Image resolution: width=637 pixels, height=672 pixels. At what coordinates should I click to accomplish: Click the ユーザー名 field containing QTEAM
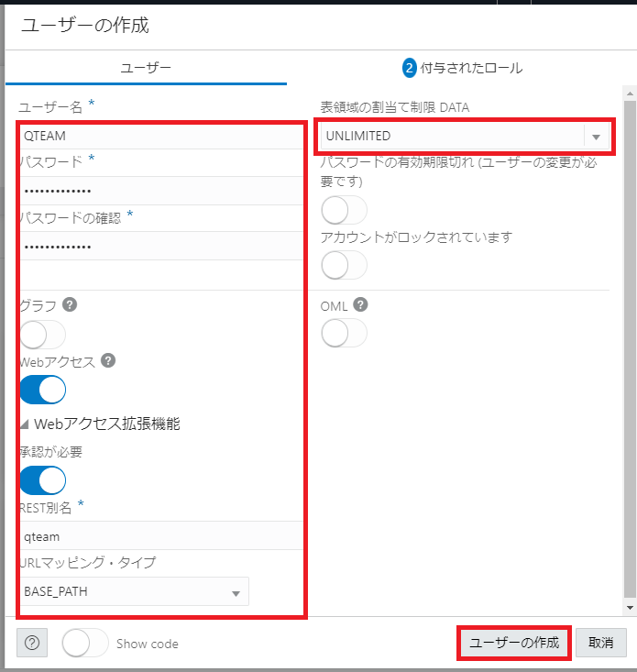pyautogui.click(x=160, y=136)
